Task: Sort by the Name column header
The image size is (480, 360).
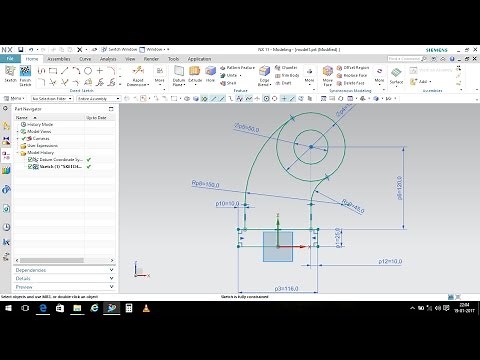Action: 49,118
